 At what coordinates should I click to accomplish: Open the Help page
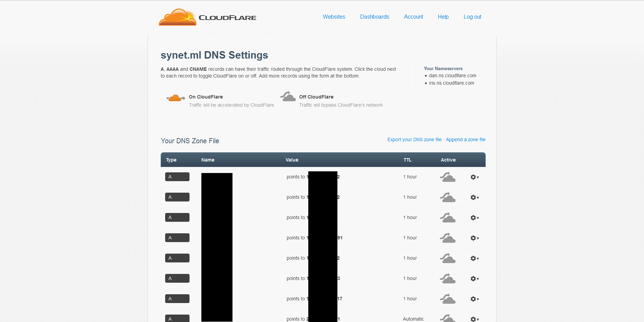443,17
